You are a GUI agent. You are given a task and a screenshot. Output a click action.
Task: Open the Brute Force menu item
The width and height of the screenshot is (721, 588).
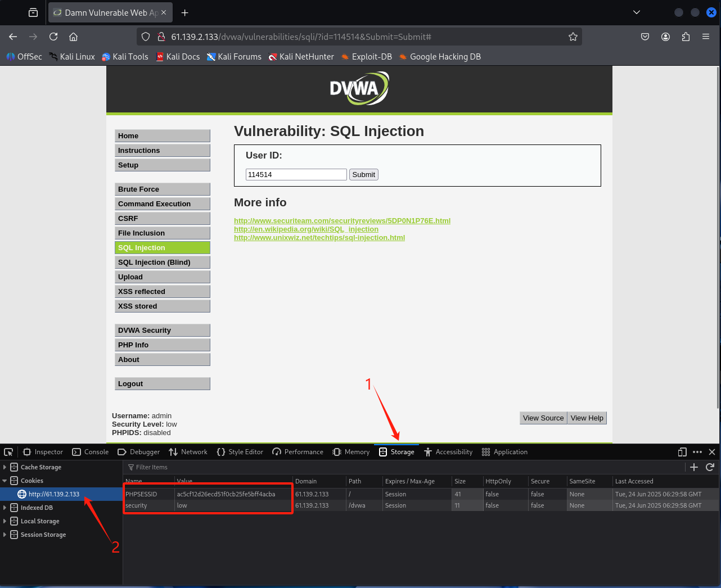click(163, 189)
